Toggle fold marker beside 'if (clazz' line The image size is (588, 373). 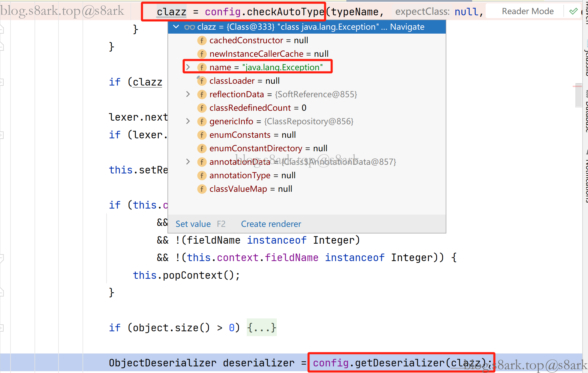pyautogui.click(x=2, y=82)
